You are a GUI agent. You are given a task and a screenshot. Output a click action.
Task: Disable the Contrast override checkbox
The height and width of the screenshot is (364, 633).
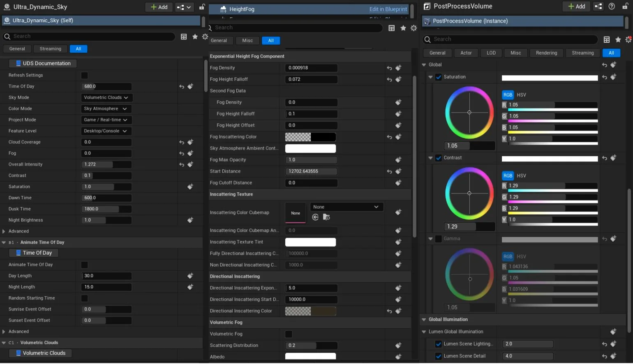(x=439, y=158)
